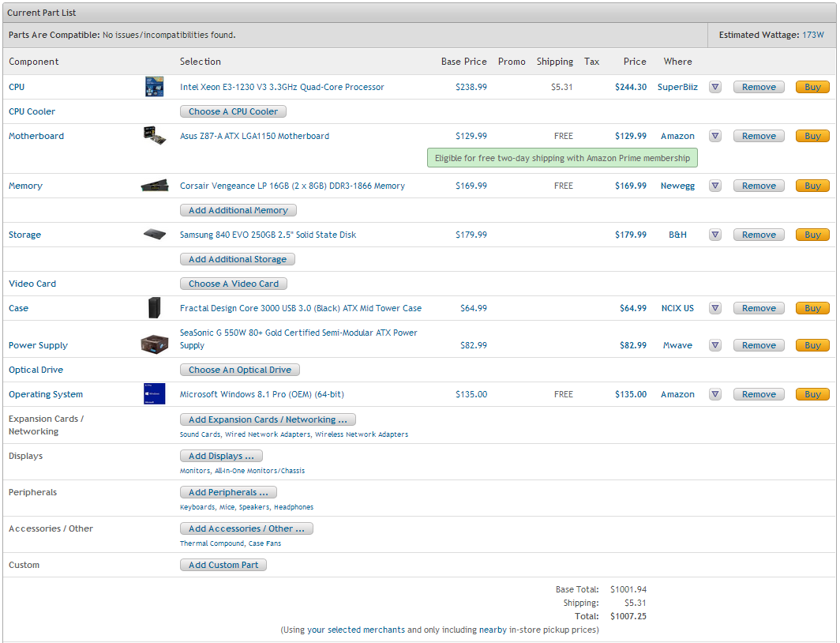Screen dimensions: 840x643
Task: Open merchant dropdown arrow for the Memory row
Action: coord(715,186)
